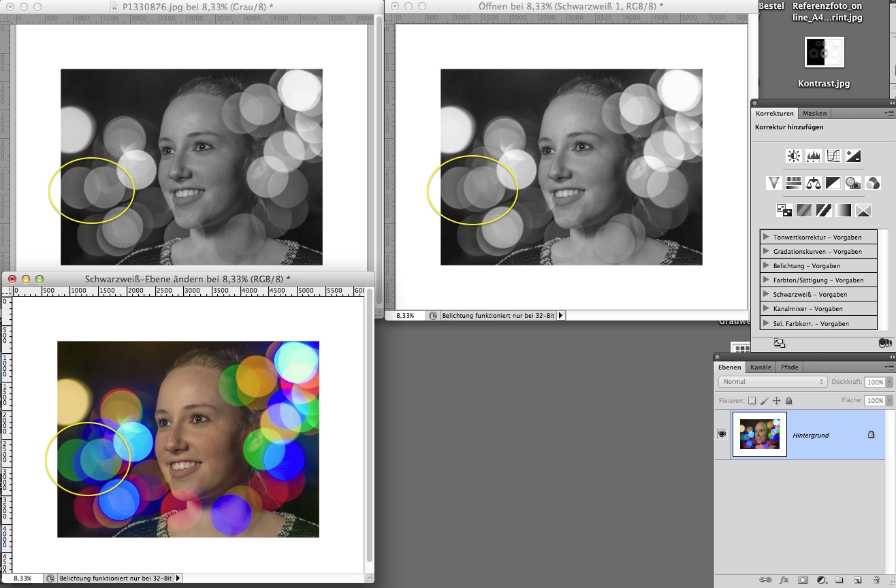Switch to the Masken tab
The width and height of the screenshot is (896, 588).
[814, 113]
